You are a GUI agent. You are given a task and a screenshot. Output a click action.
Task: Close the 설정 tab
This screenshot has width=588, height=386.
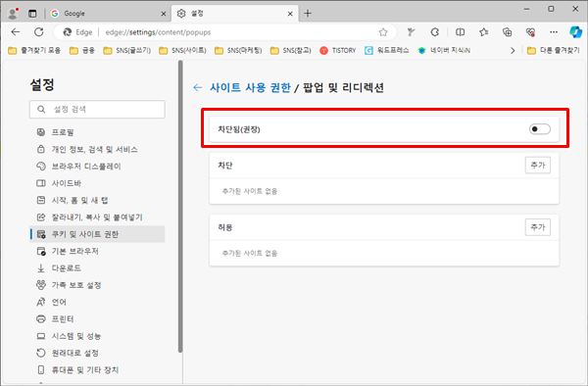click(290, 14)
